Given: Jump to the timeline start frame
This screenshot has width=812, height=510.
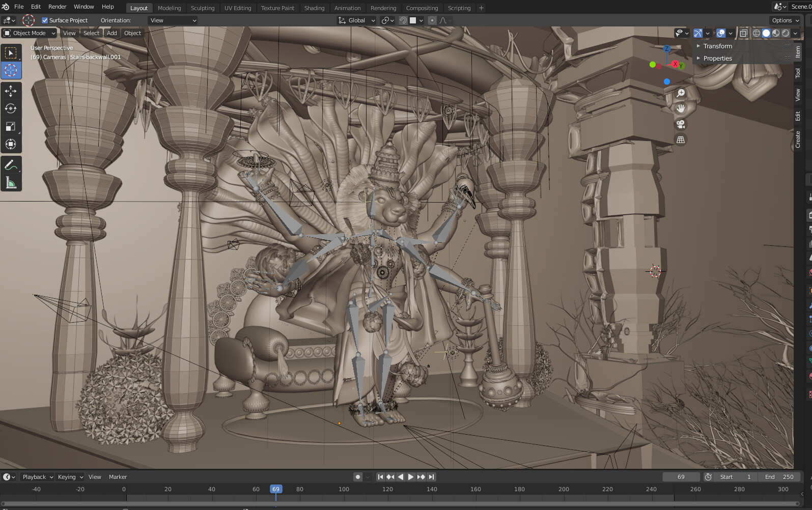Looking at the screenshot, I should (380, 477).
